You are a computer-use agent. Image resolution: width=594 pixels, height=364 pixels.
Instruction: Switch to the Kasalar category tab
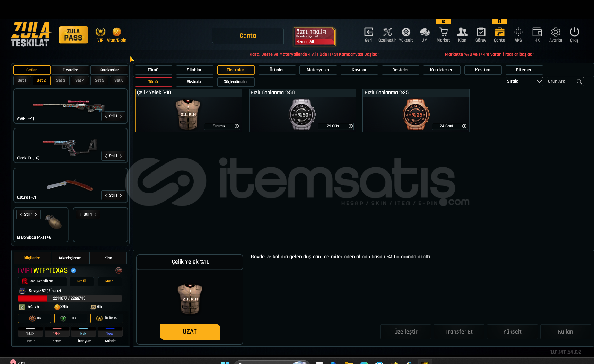point(359,70)
